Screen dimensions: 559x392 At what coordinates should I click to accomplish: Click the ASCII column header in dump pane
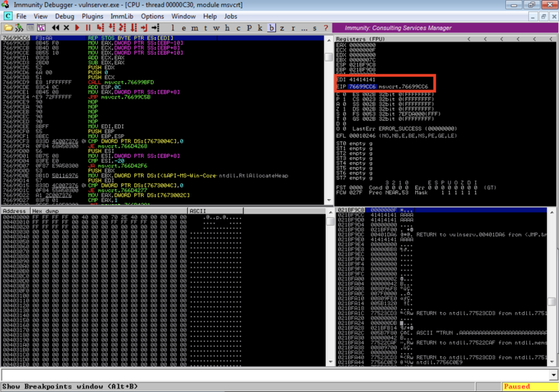coord(215,211)
